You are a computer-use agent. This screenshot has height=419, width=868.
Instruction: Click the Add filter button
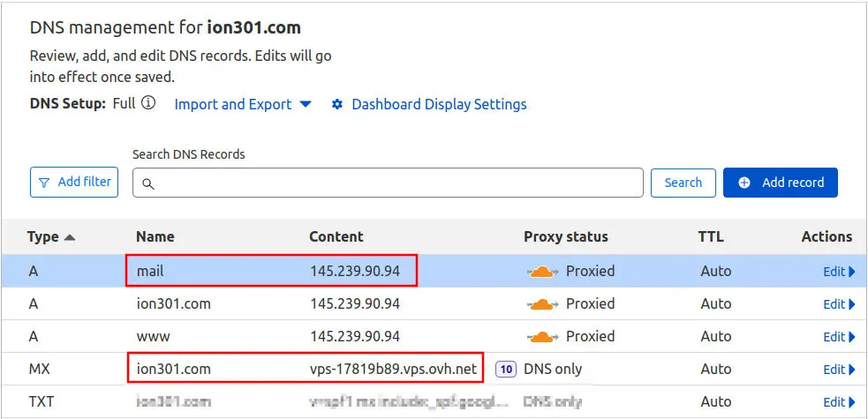tap(73, 182)
